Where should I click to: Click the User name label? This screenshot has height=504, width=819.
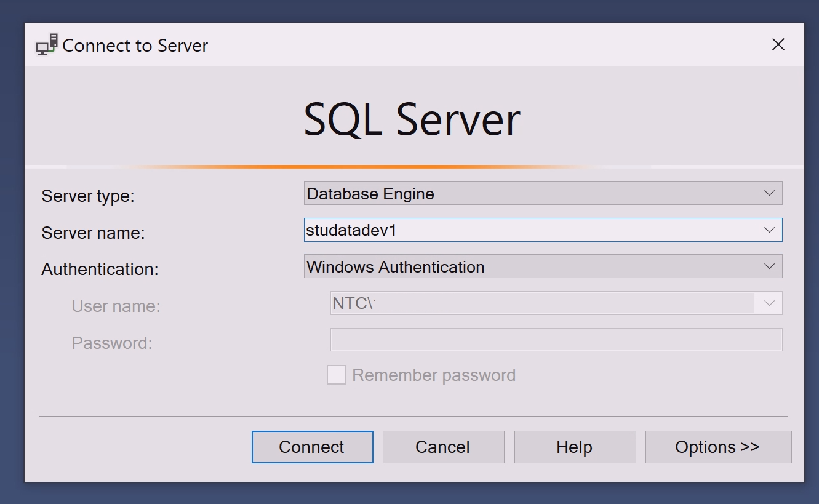click(x=116, y=306)
